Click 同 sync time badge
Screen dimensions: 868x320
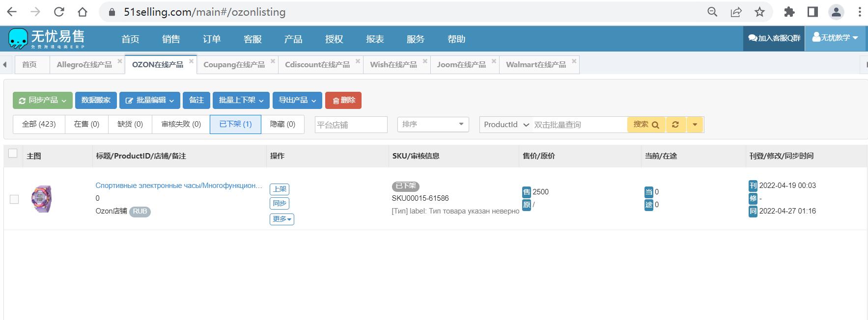753,212
